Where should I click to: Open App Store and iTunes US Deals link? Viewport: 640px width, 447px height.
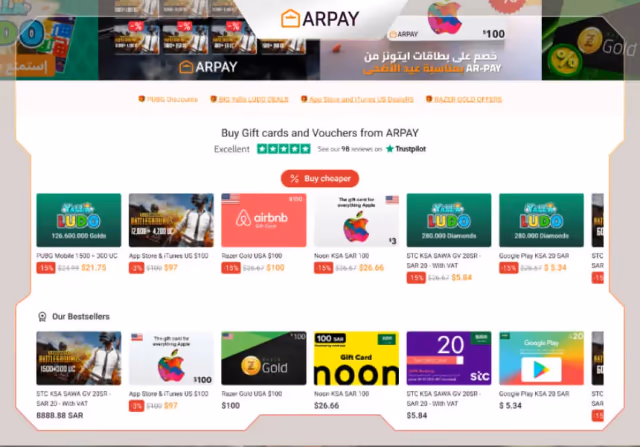[357, 99]
